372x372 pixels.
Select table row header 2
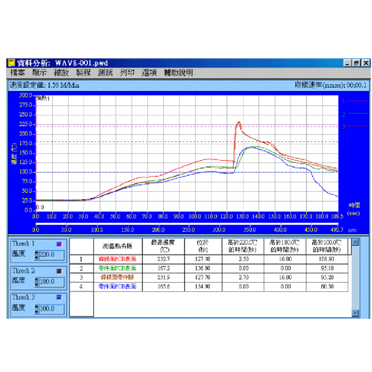click(82, 268)
